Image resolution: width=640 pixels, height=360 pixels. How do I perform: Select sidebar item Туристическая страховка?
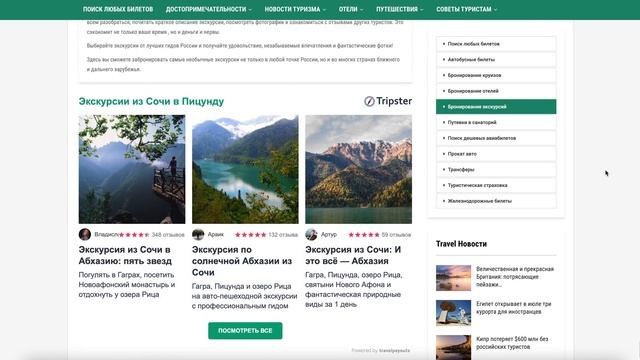[x=496, y=185]
